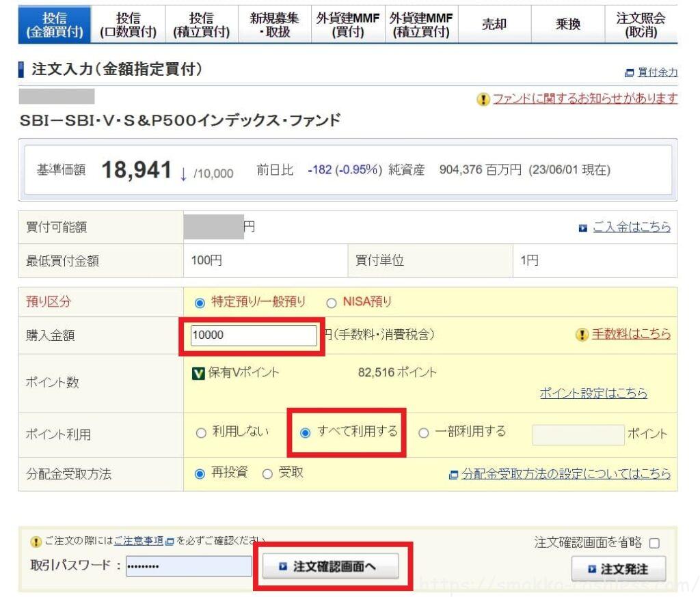Open the 投信(口数買付) tab
Viewport: 700px width, 597px height.
pos(127,25)
